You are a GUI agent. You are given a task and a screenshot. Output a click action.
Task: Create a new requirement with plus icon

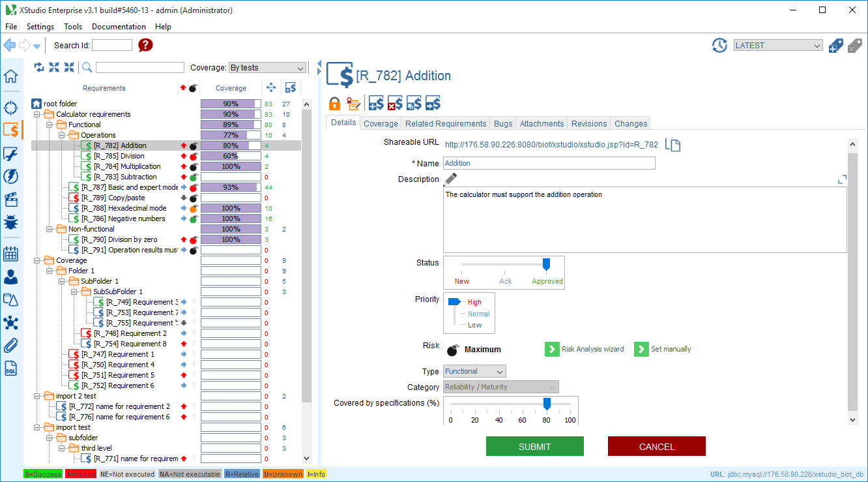(376, 103)
